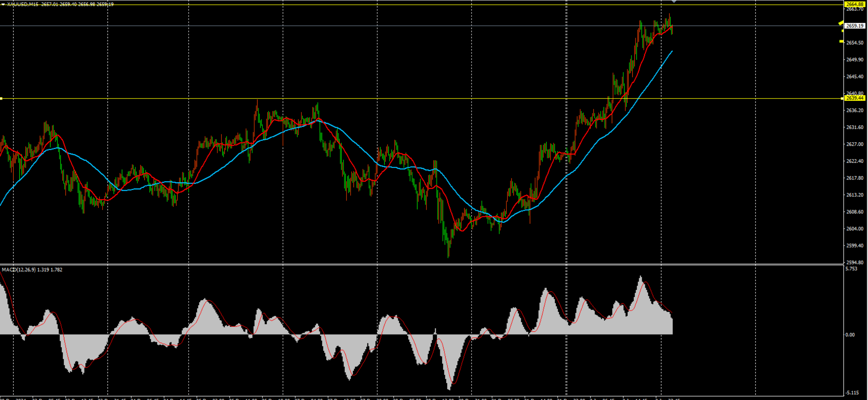This screenshot has height=400, width=868.
Task: Select the white 2659.19 current price label
Action: [855, 26]
